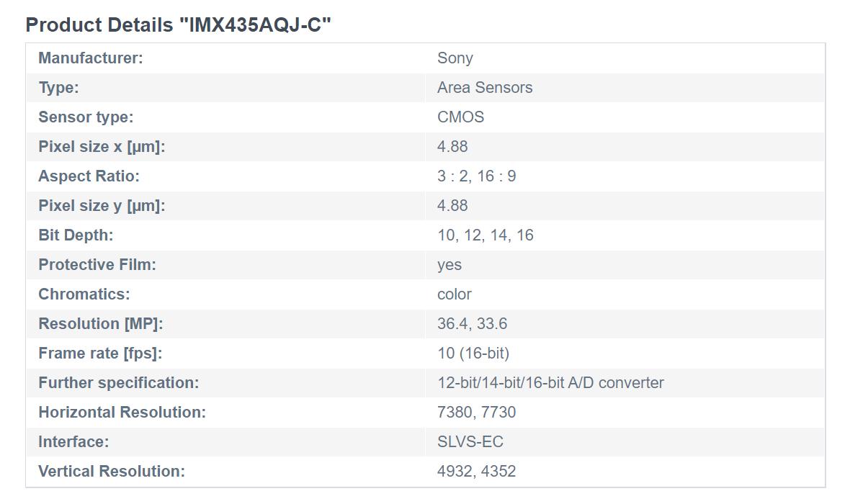Select the Area Sensors type value
The image size is (850, 504).
click(485, 88)
